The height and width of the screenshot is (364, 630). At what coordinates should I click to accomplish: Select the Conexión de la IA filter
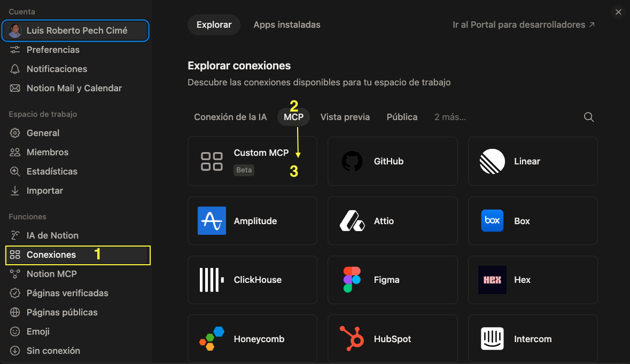coord(230,117)
